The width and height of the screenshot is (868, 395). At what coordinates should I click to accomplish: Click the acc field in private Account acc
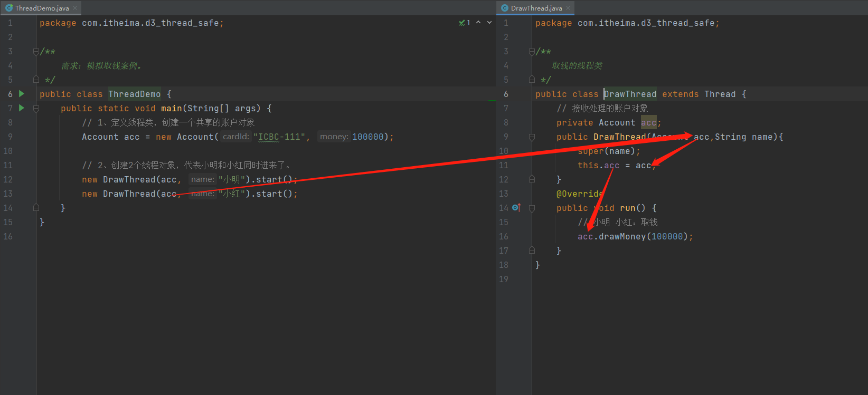(649, 122)
